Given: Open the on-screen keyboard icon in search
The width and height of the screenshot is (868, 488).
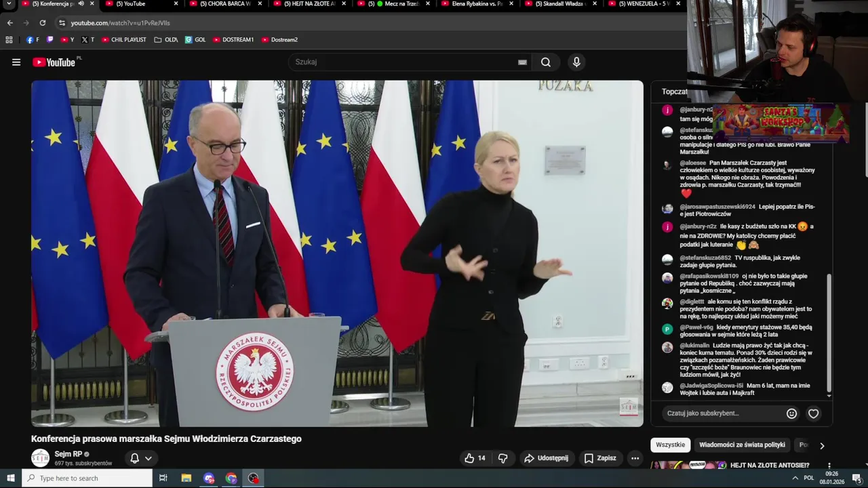Looking at the screenshot, I should coord(522,62).
